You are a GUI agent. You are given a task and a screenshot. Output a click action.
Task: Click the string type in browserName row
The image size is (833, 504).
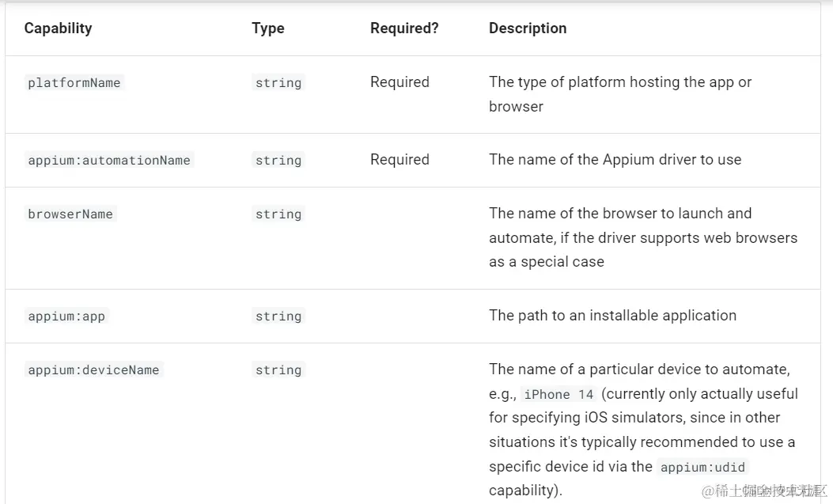coord(278,214)
